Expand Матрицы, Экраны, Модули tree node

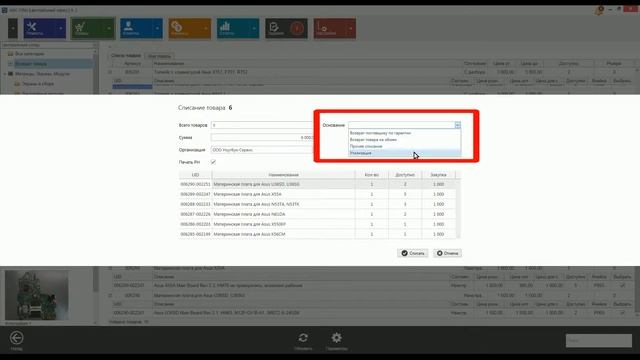(x=5, y=74)
